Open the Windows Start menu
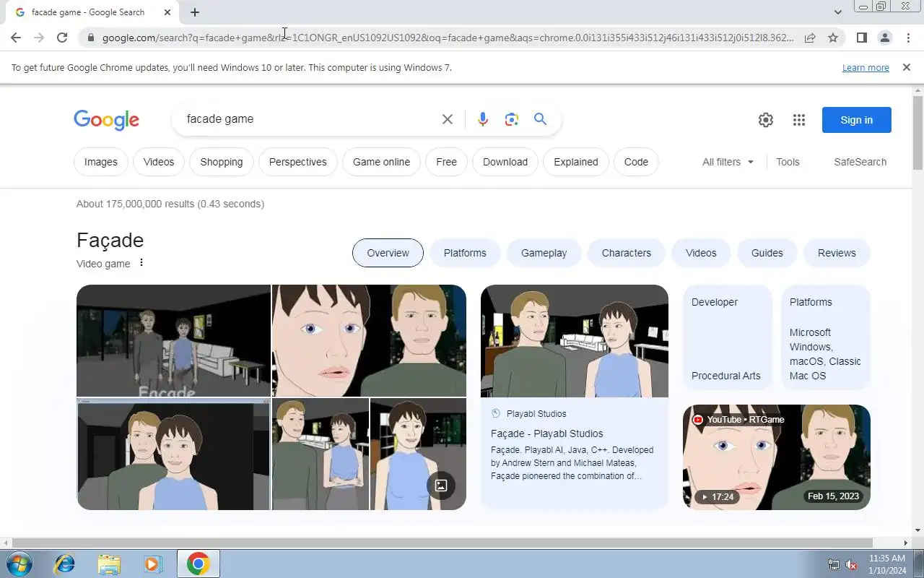Viewport: 924px width, 578px height. pyautogui.click(x=19, y=564)
